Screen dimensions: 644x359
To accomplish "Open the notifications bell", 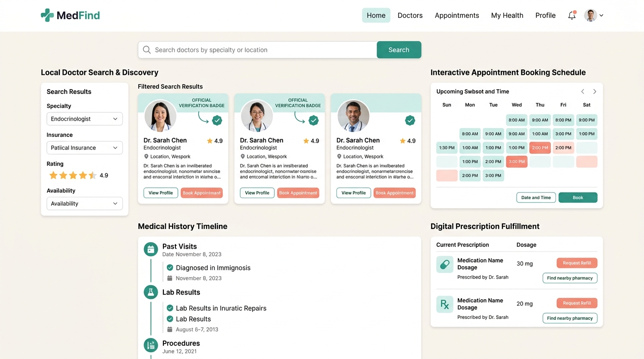I will [x=571, y=15].
